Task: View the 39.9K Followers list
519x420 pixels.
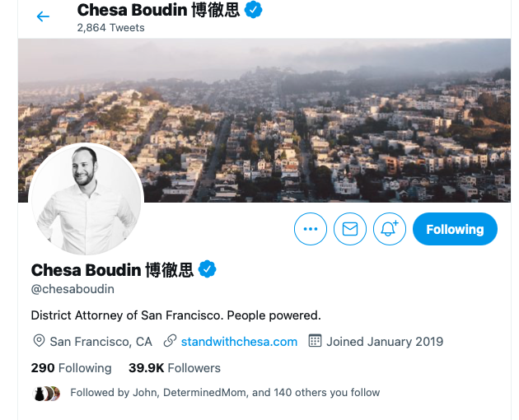Action: pyautogui.click(x=175, y=368)
